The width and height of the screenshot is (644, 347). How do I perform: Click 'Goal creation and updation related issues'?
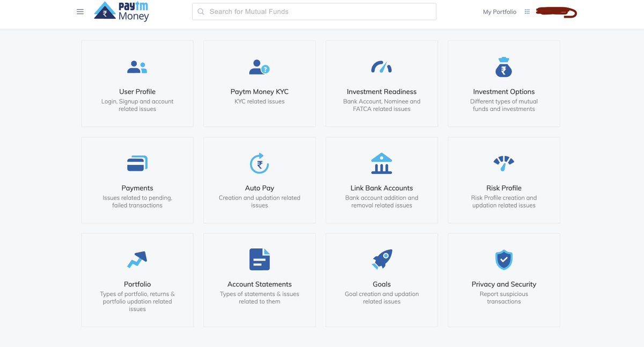coord(382,298)
